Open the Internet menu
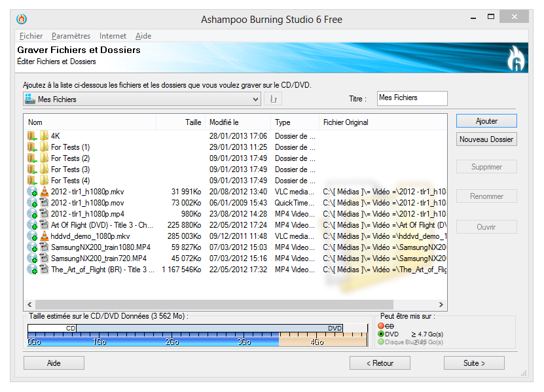Image resolution: width=544 pixels, height=392 pixels. coord(113,36)
